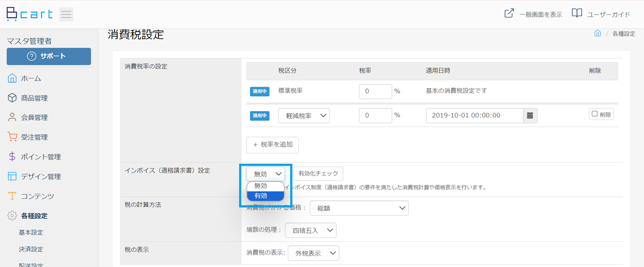The width and height of the screenshot is (644, 267).
Task: Click the 軽減税率 rate input field
Action: [x=375, y=116]
